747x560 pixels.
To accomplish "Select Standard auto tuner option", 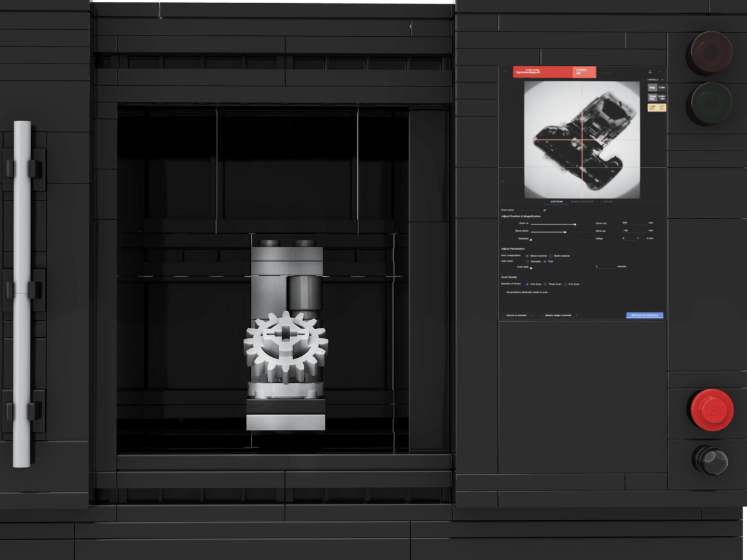I will tap(527, 261).
